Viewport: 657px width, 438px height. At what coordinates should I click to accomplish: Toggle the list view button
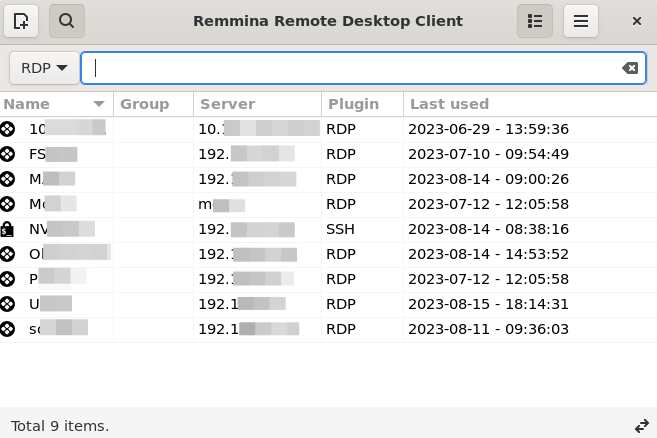coord(535,21)
